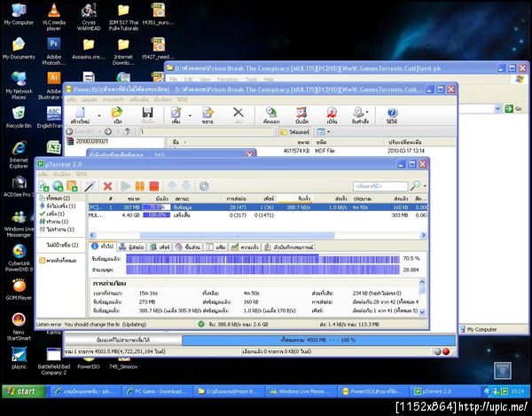
Task: Click the magnifier search icon in µTorrent
Action: pyautogui.click(x=415, y=185)
